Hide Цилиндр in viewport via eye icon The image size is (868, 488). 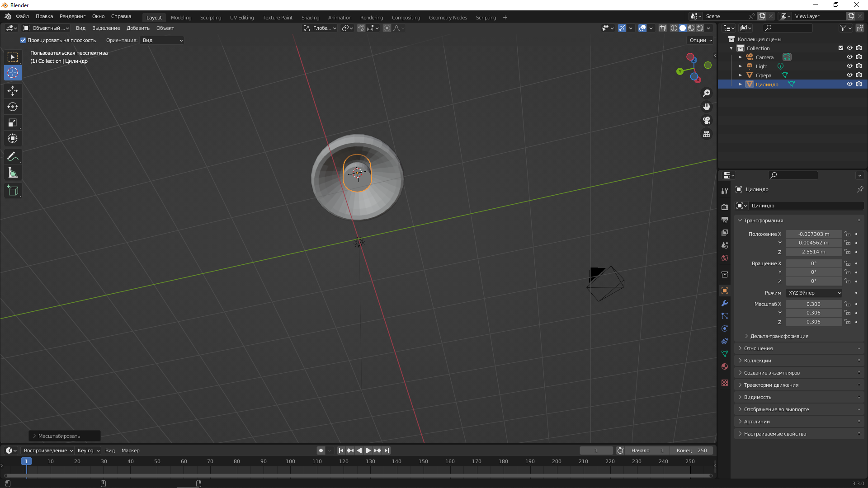point(849,84)
